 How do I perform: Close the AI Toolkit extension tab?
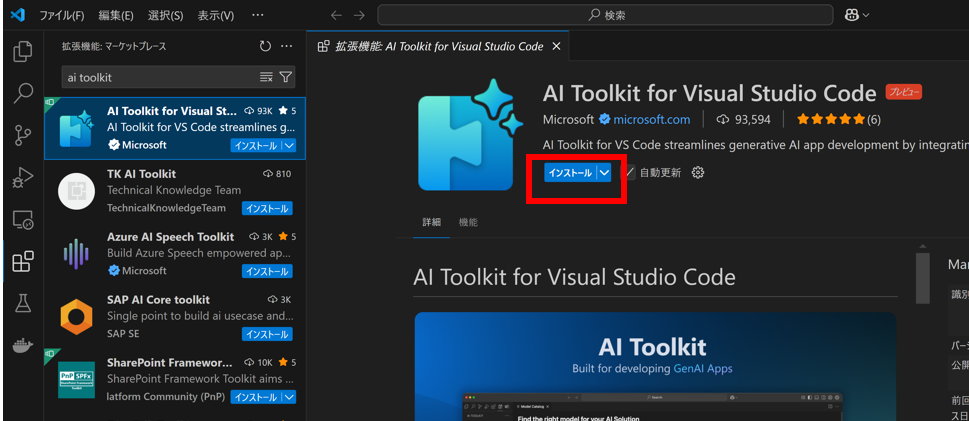pyautogui.click(x=556, y=46)
